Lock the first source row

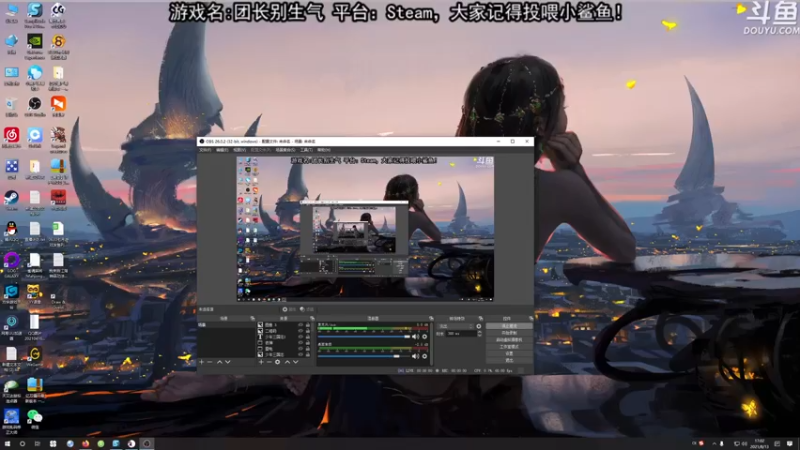[x=308, y=325]
